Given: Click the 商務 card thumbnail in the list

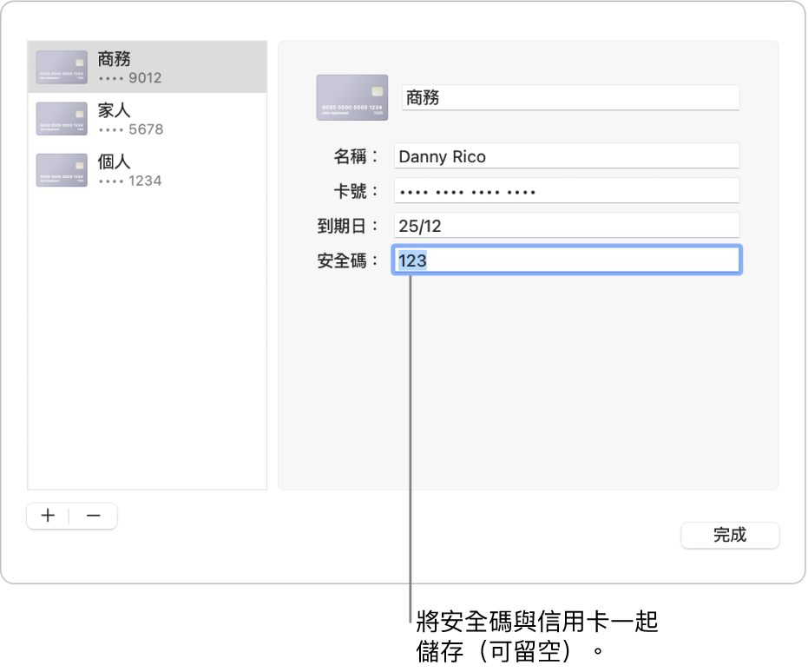Looking at the screenshot, I should pos(62,67).
